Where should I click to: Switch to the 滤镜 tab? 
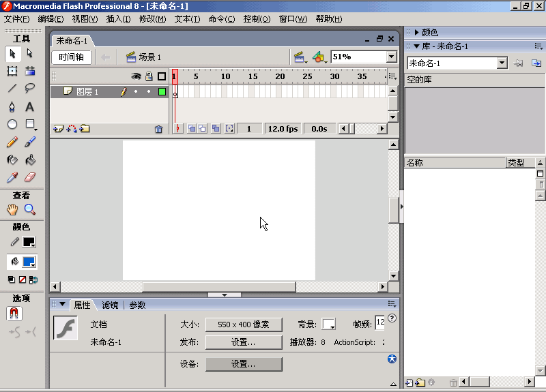(110, 305)
